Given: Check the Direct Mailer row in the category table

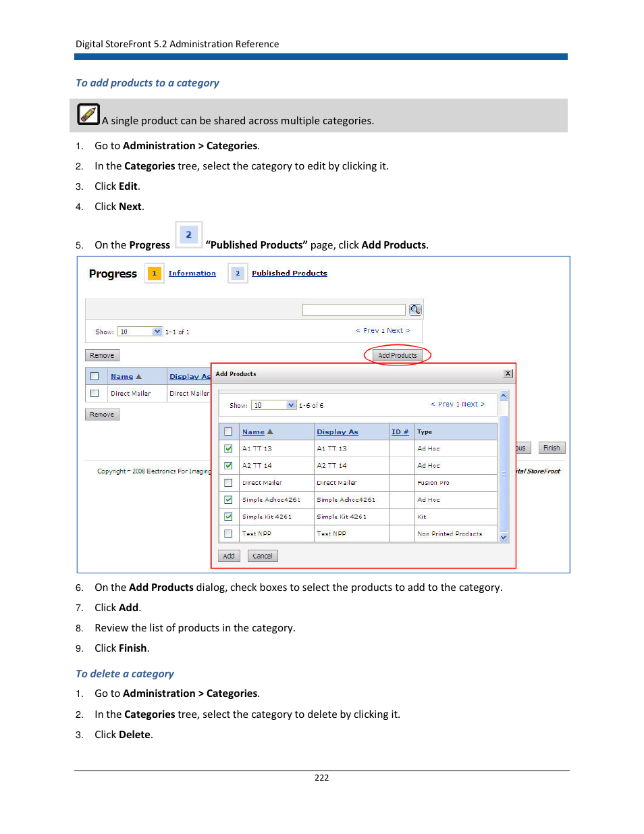Looking at the screenshot, I should pos(95,393).
